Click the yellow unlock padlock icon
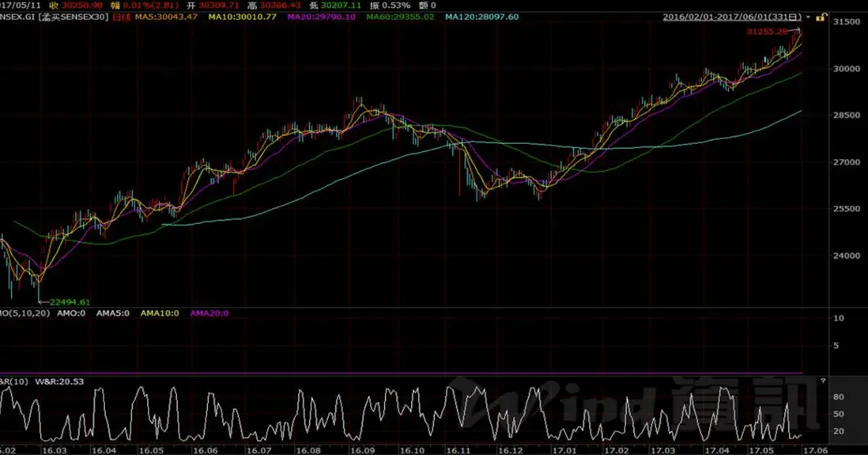Screen dimensions: 868x455 [821, 17]
